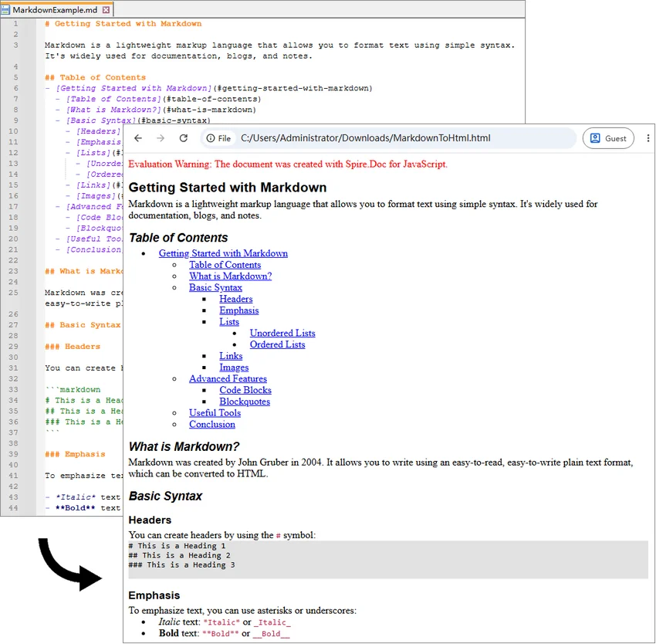Select the browser address bar path
This screenshot has width=656, height=644.
pos(365,138)
